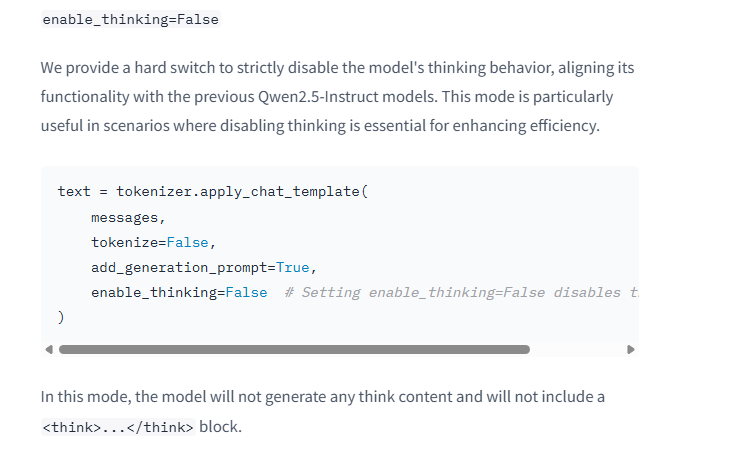Click the enable_thinking=False inline code heading
The image size is (732, 466).
131,20
